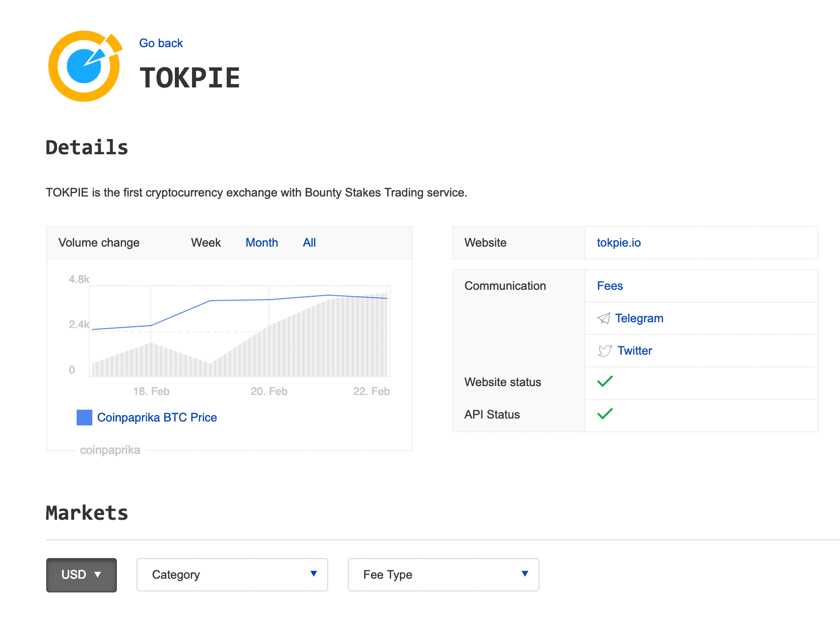Click the Details heading
Image resolution: width=840 pixels, height=617 pixels.
point(87,147)
